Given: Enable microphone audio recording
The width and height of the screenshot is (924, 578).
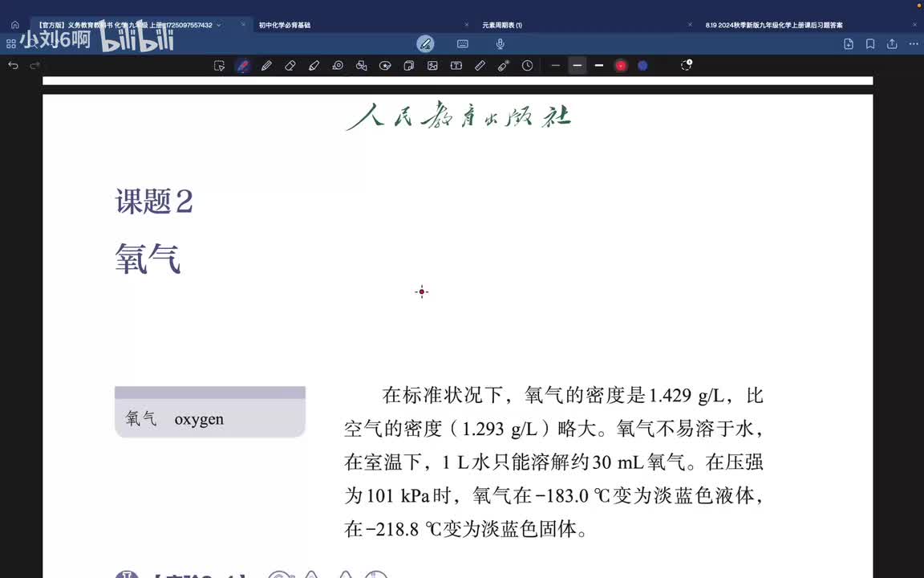Looking at the screenshot, I should (500, 43).
